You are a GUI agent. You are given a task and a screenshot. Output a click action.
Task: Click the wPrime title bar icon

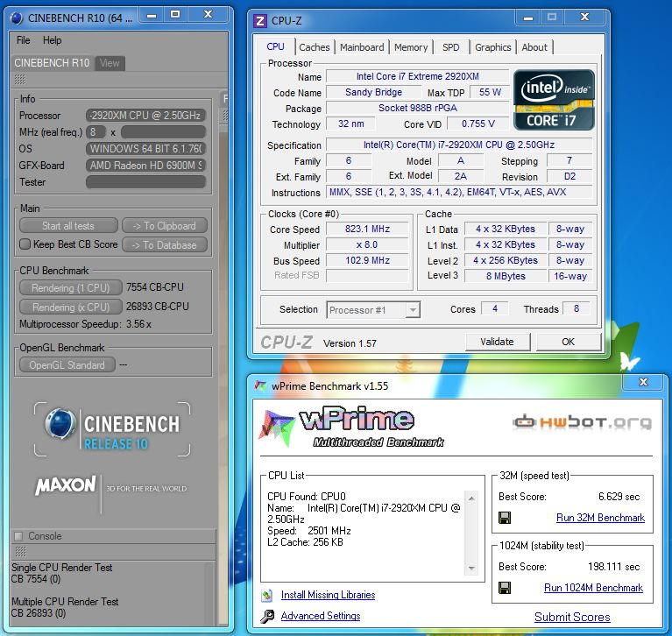260,385
